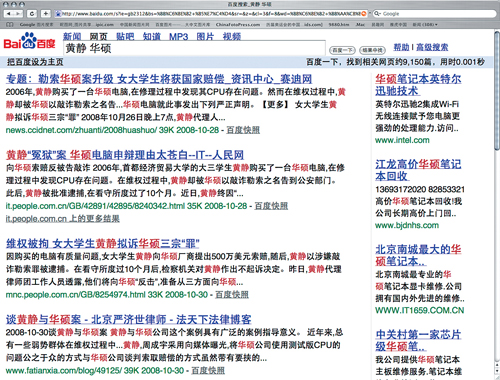Open the bookmarks library book icon
This screenshot has width=500, height=380.
coord(10,24)
